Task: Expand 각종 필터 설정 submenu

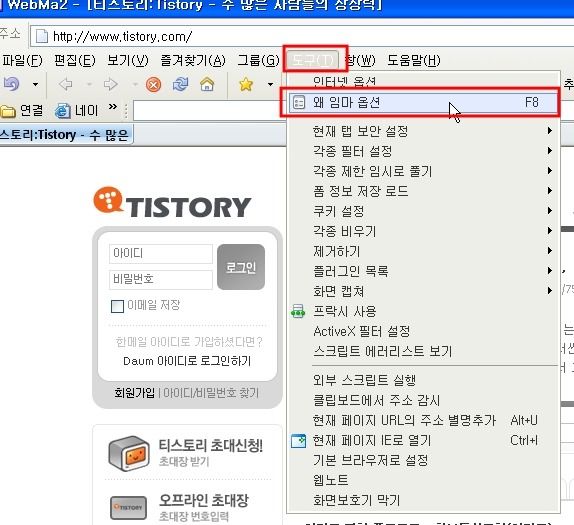Action: tap(423, 151)
